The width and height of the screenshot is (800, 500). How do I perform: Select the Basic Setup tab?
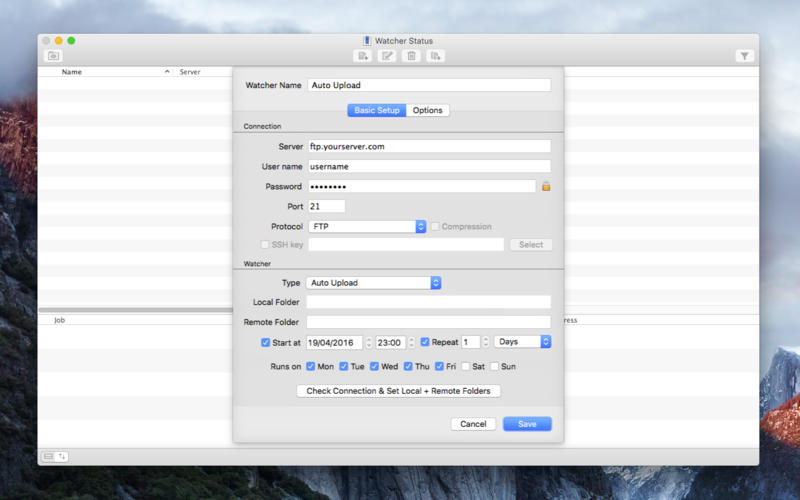(376, 110)
